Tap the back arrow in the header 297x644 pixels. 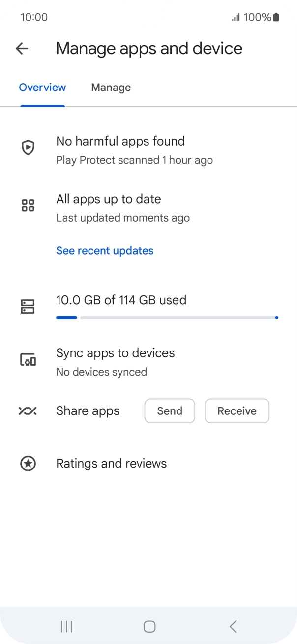tap(22, 48)
